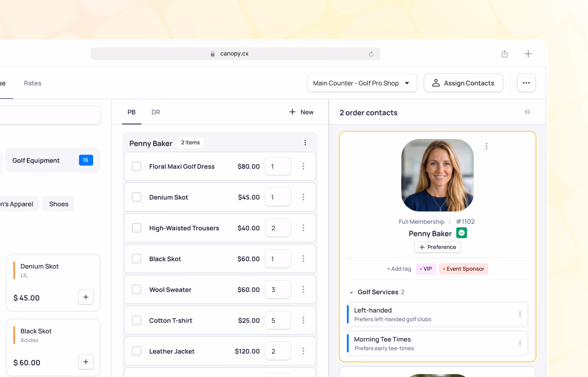Click the canopy.cx address bar
Image resolution: width=588 pixels, height=377 pixels.
[x=235, y=54]
